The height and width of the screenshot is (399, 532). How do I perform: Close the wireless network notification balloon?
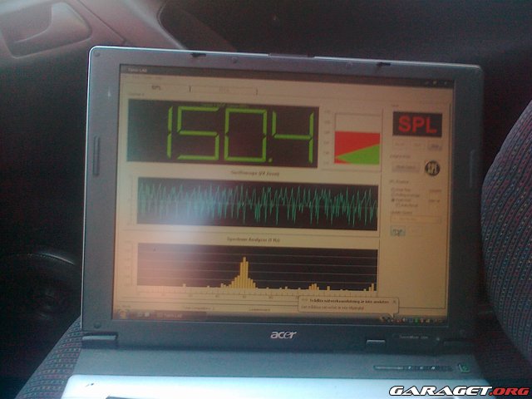pyautogui.click(x=394, y=303)
